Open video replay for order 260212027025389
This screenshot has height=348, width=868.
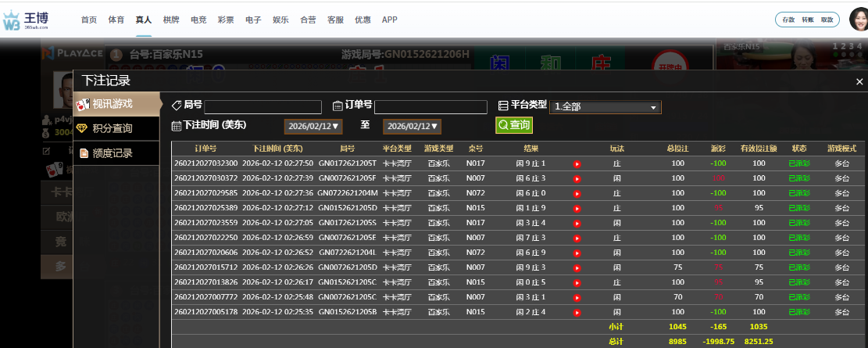[577, 209]
